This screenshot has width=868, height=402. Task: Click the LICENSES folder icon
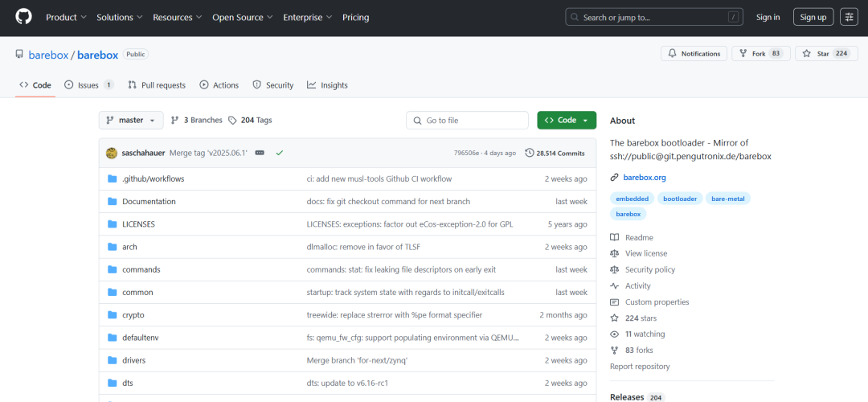pyautogui.click(x=113, y=224)
